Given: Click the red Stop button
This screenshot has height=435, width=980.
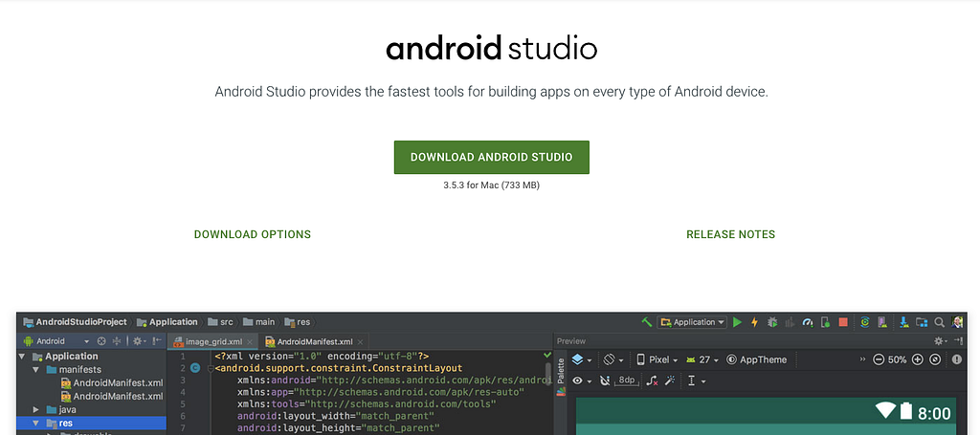Looking at the screenshot, I should point(843,322).
